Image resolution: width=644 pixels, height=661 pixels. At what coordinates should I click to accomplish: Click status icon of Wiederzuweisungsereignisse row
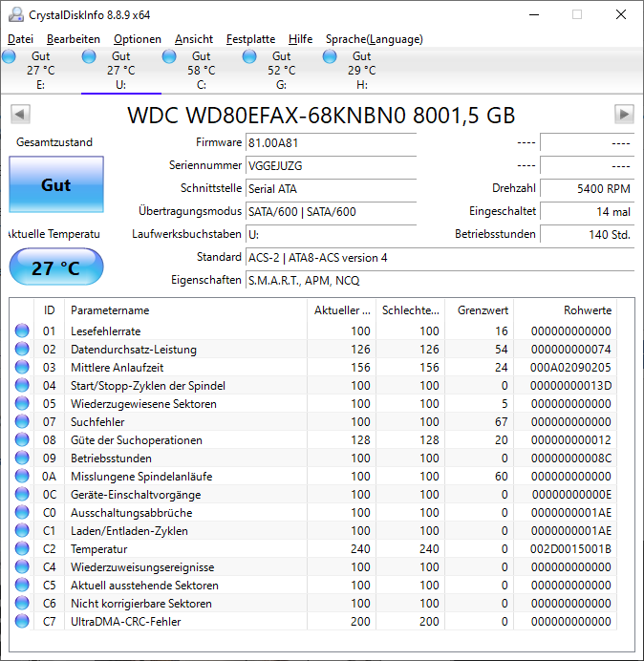tap(22, 566)
